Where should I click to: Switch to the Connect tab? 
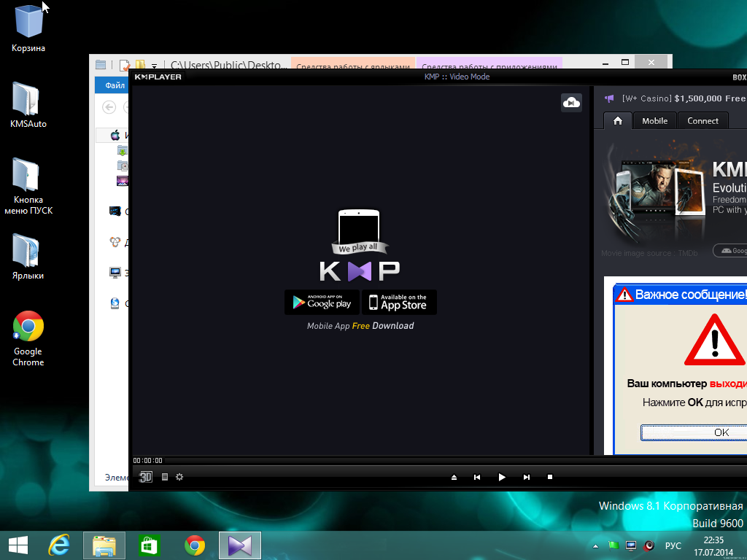703,121
